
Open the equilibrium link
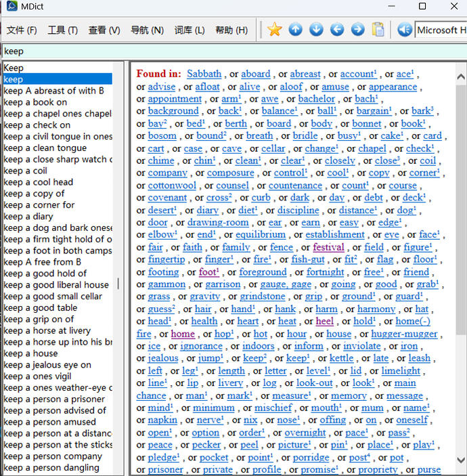tap(261, 235)
